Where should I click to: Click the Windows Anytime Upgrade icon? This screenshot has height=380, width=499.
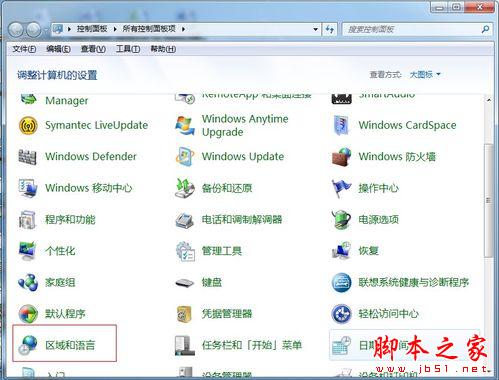[185, 125]
